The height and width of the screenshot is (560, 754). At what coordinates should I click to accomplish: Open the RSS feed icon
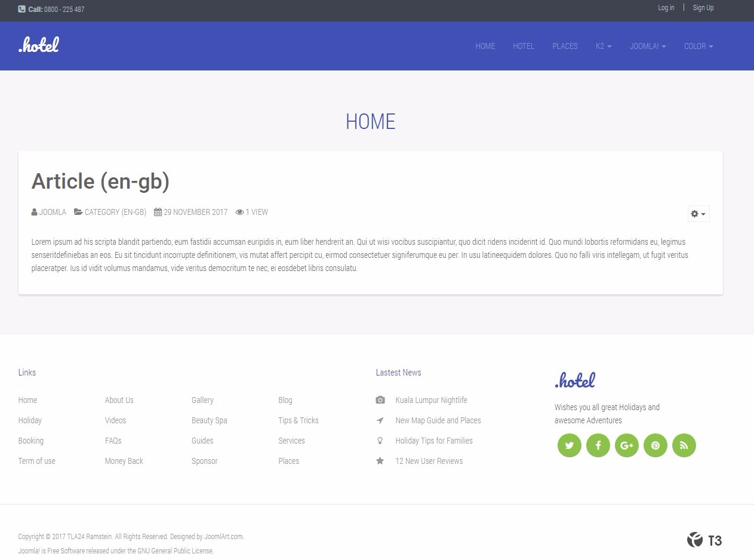[684, 445]
